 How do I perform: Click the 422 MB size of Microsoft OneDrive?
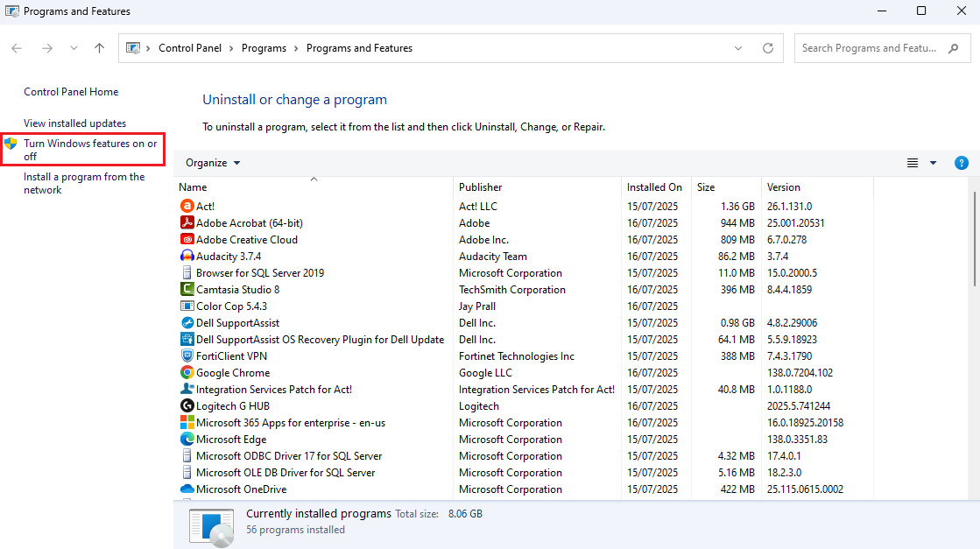coord(737,489)
